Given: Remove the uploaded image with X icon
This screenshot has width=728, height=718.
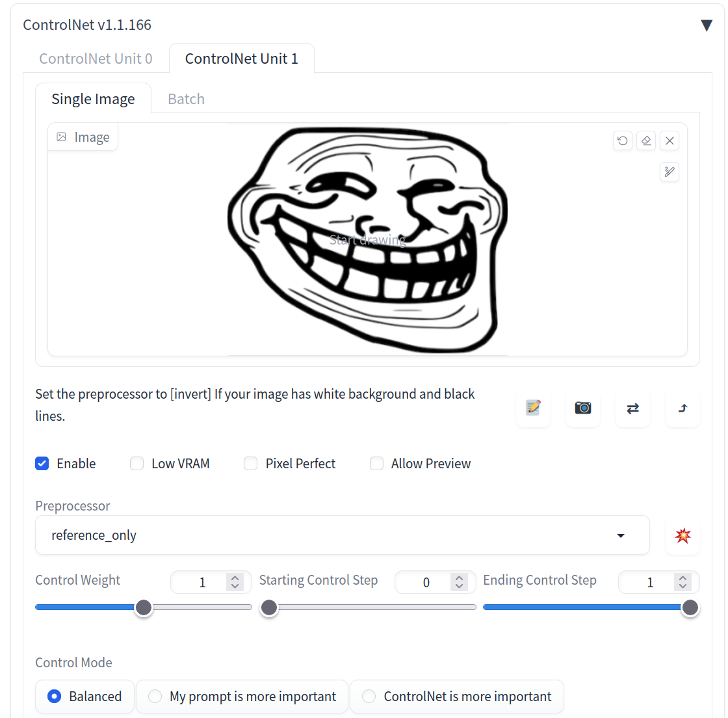Looking at the screenshot, I should (x=669, y=140).
